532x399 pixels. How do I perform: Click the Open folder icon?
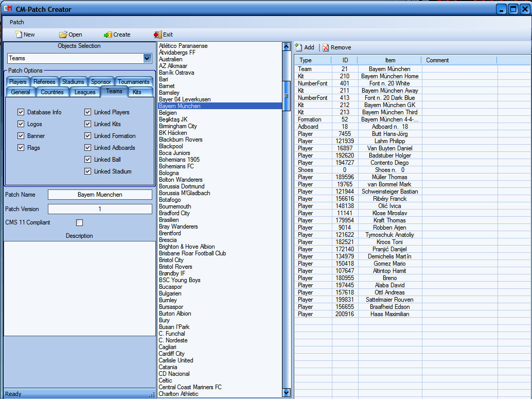[x=63, y=34]
